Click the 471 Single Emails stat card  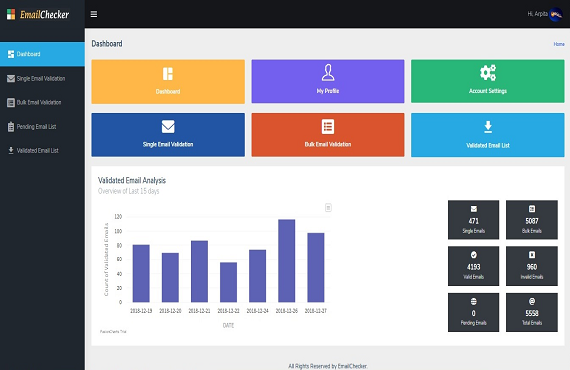click(x=473, y=220)
